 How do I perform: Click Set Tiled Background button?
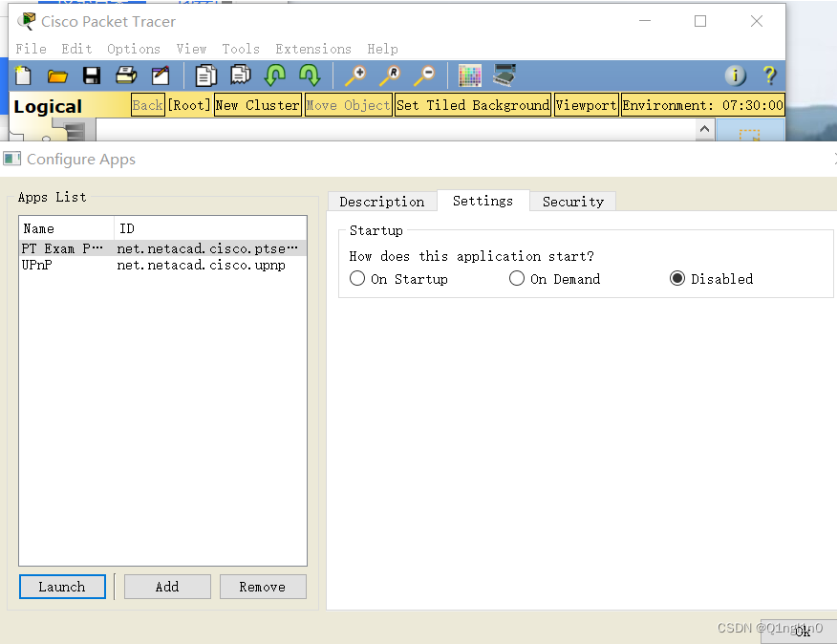[473, 105]
